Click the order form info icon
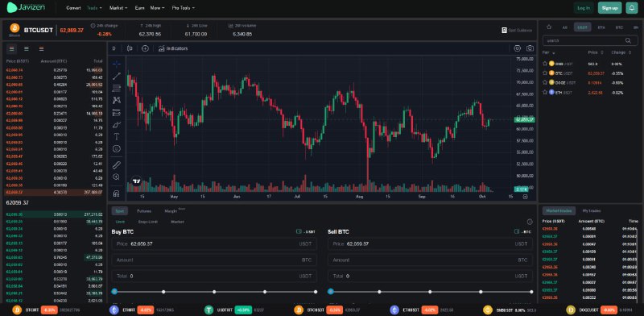Image resolution: width=644 pixels, height=316 pixels. [x=530, y=222]
